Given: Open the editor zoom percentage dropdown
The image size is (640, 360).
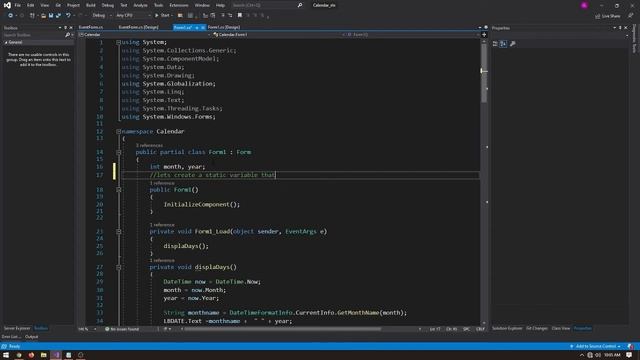Looking at the screenshot, I should tap(87, 329).
